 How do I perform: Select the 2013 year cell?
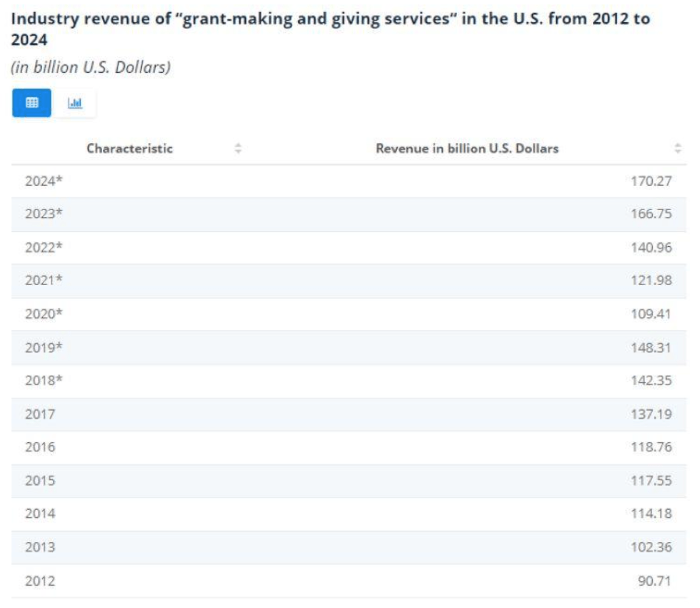coord(40,547)
